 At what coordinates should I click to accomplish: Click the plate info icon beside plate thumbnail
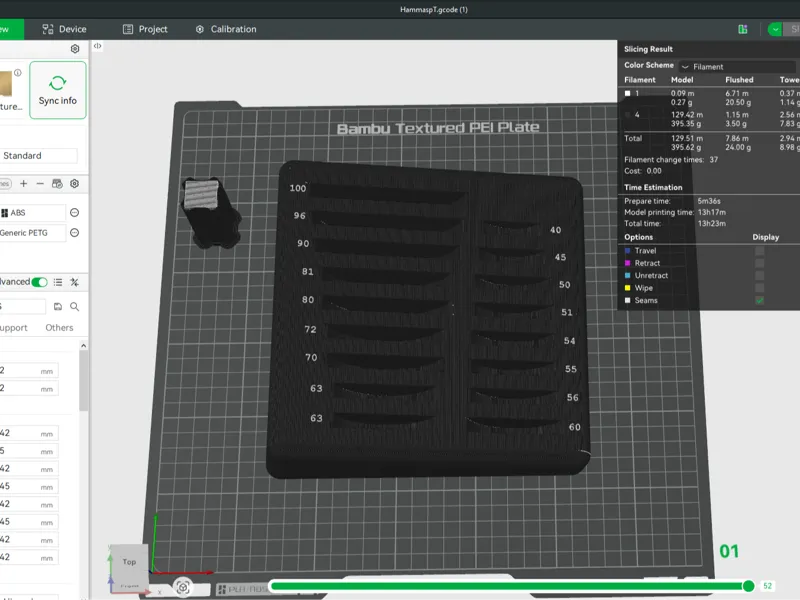18,72
